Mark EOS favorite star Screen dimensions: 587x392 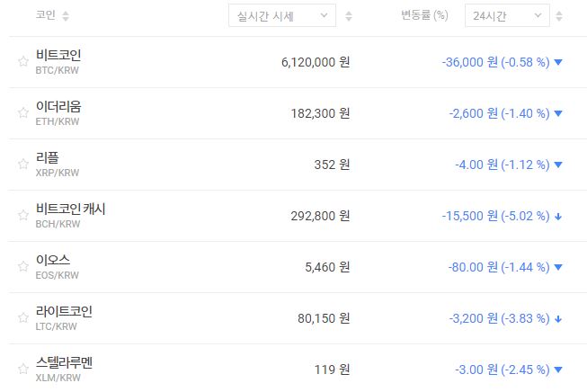pyautogui.click(x=23, y=267)
